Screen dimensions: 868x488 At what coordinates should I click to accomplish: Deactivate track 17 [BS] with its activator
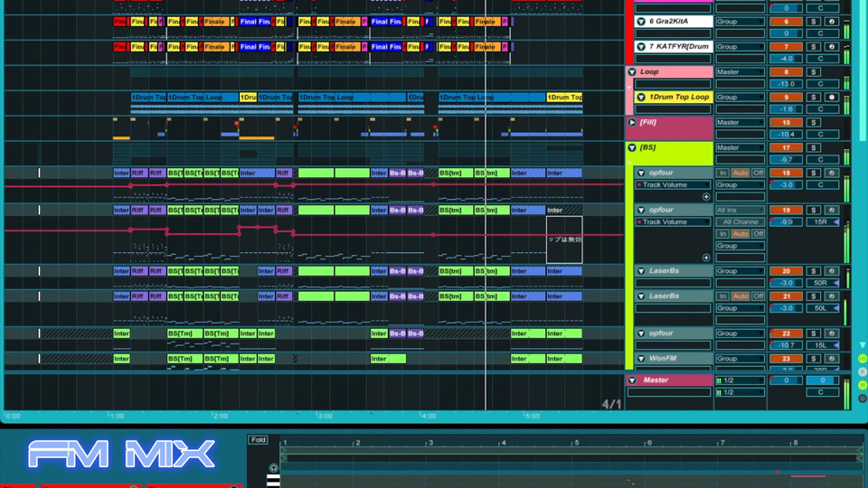pos(786,147)
